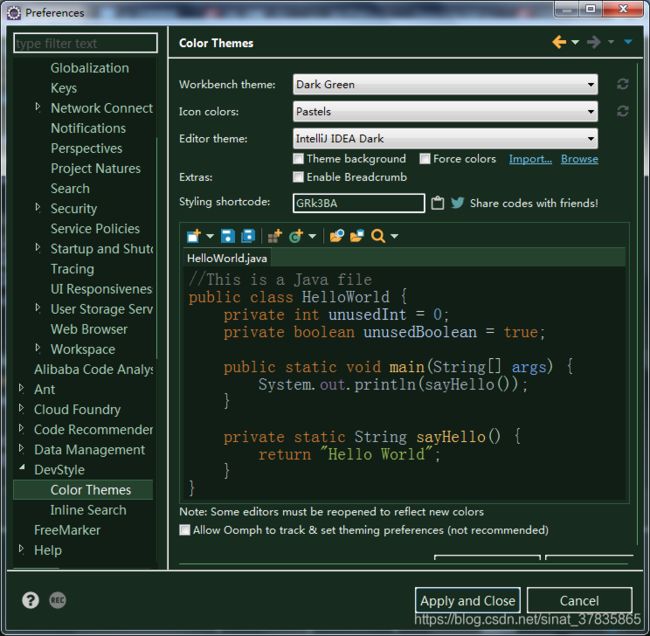
Task: Click the public class HelloWorld code line
Action: point(298,297)
